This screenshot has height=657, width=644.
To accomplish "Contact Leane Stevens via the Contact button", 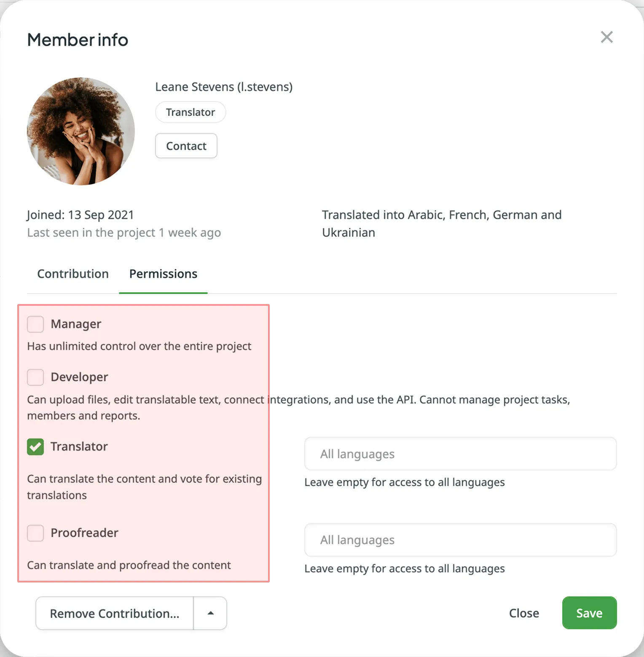I will point(186,146).
